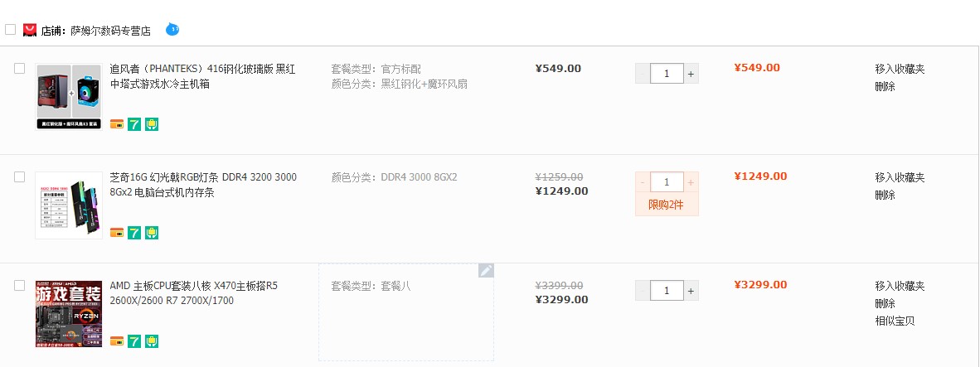The width and height of the screenshot is (980, 367).
Task: Select all items from 萨姆尔数码专营店 store checkbox
Action: [11, 29]
